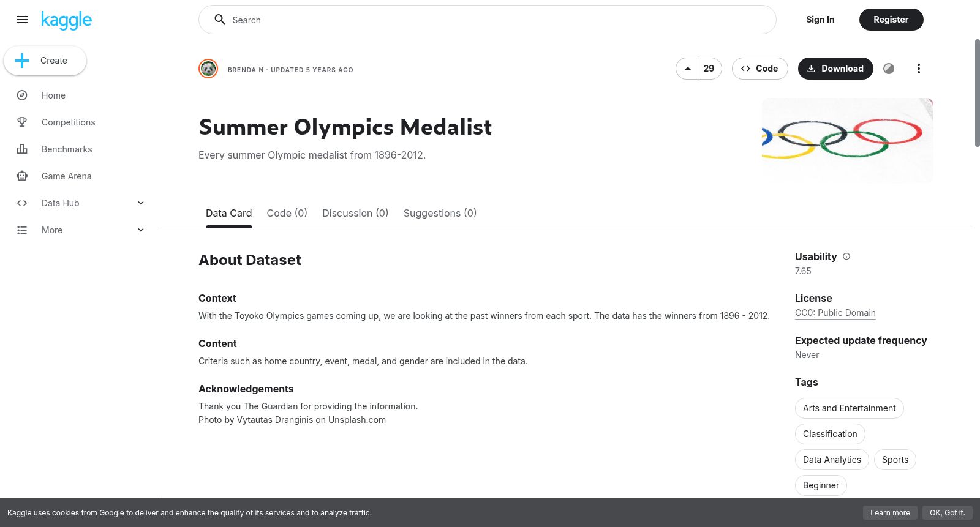Open Game Arena via robot icon
Image resolution: width=980 pixels, height=527 pixels.
pos(22,176)
